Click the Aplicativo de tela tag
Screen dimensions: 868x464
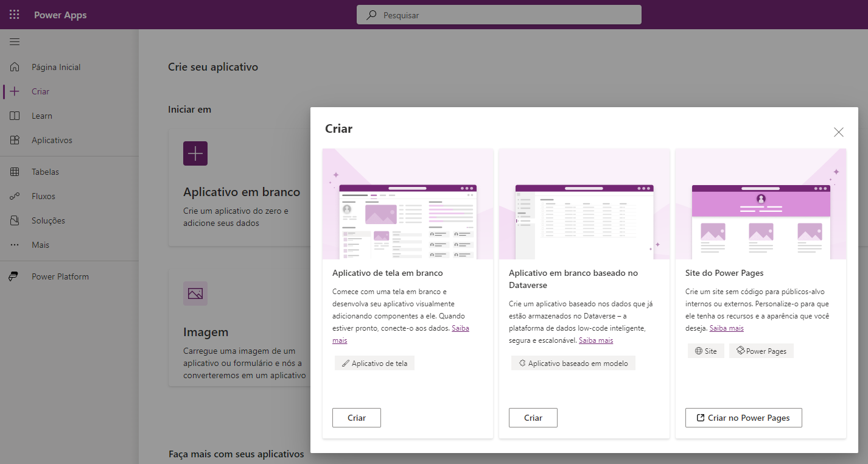(374, 363)
